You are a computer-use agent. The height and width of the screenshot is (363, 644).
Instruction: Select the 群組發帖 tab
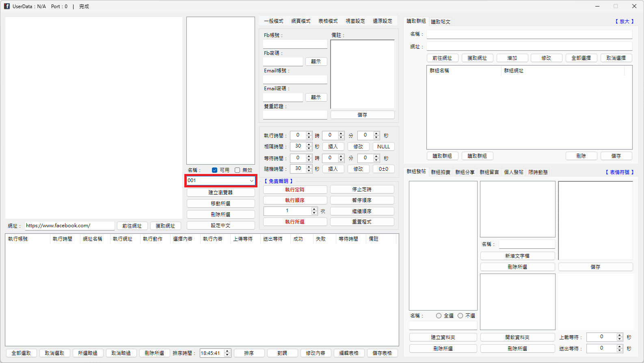click(x=416, y=172)
